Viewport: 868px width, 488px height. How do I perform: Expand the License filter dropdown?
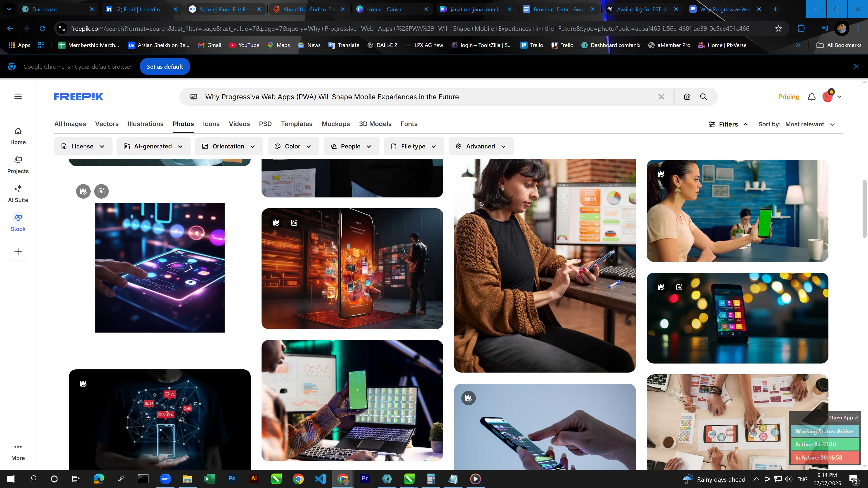(83, 146)
